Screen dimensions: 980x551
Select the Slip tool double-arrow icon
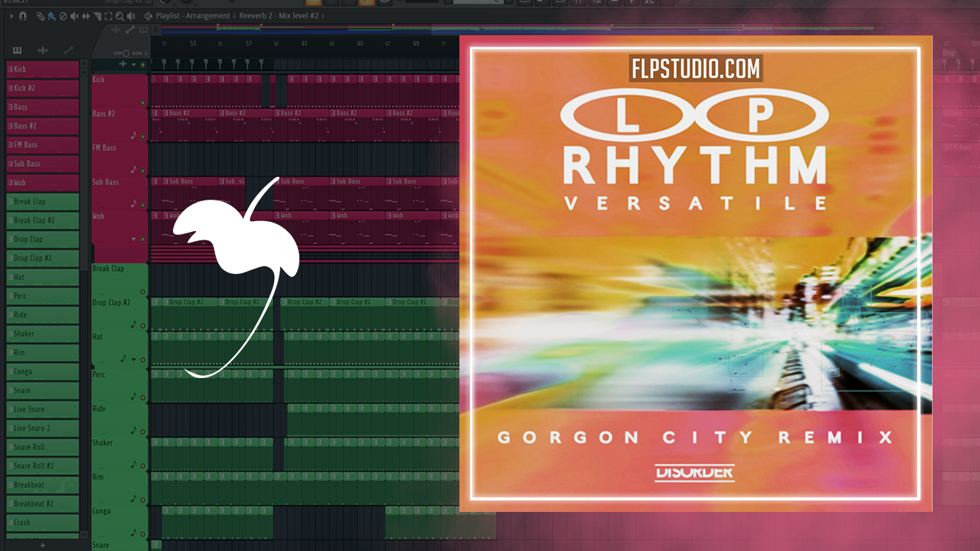[x=86, y=15]
